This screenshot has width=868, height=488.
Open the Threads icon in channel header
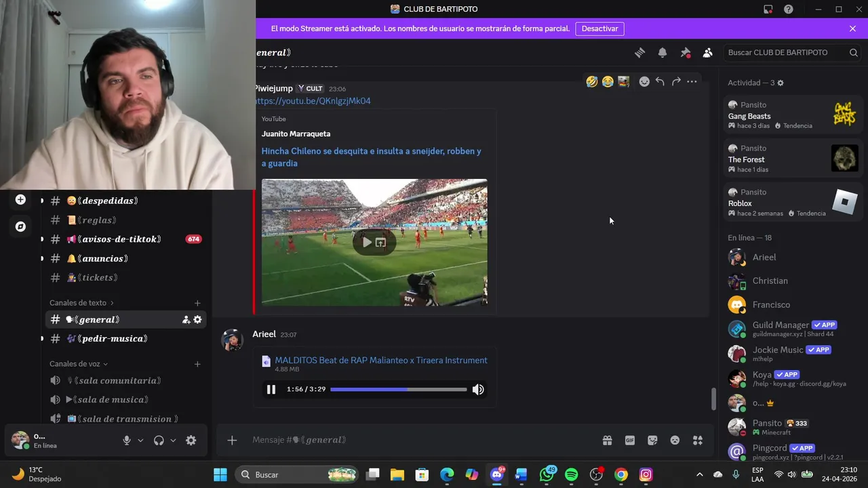coord(639,53)
